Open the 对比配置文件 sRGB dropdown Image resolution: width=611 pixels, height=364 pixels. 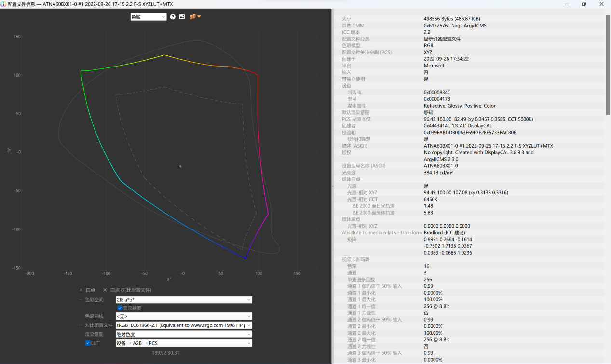183,325
